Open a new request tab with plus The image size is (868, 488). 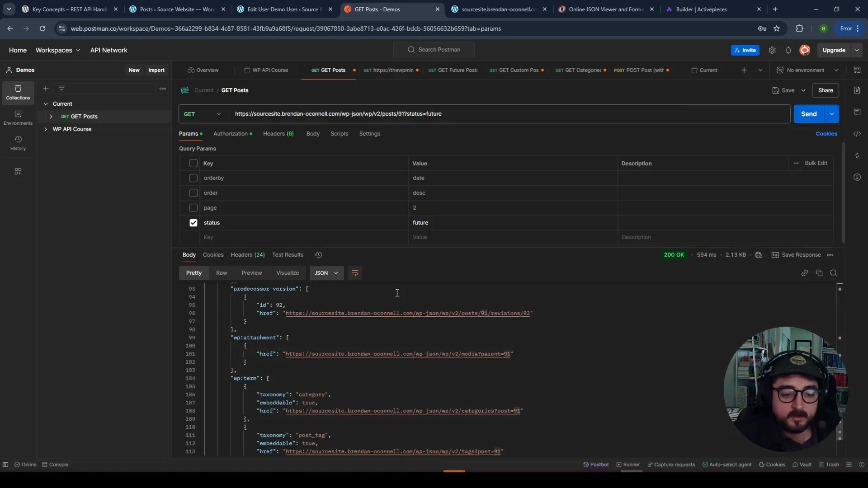744,70
